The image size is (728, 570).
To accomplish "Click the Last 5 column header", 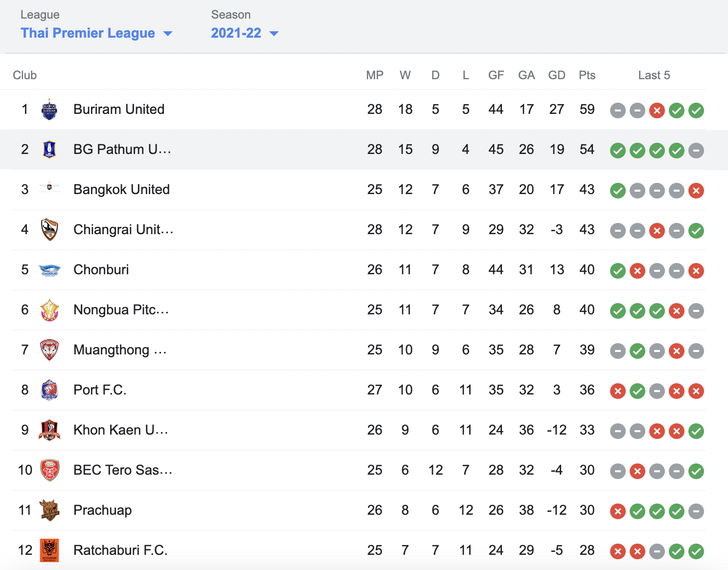I will coord(654,75).
